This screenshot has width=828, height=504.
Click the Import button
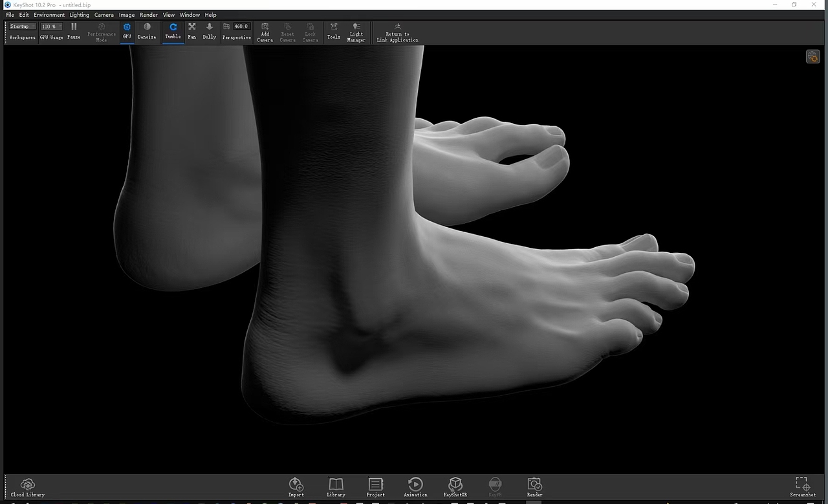296,487
